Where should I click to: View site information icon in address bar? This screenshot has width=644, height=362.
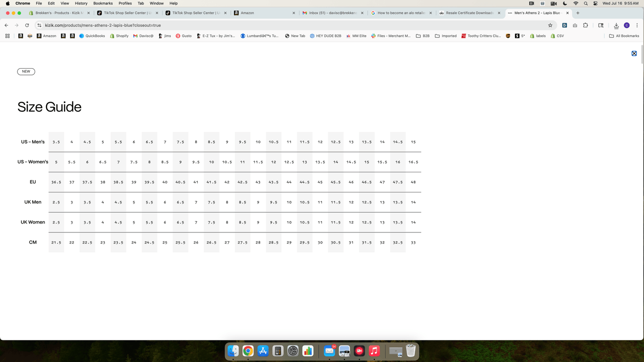pyautogui.click(x=39, y=25)
